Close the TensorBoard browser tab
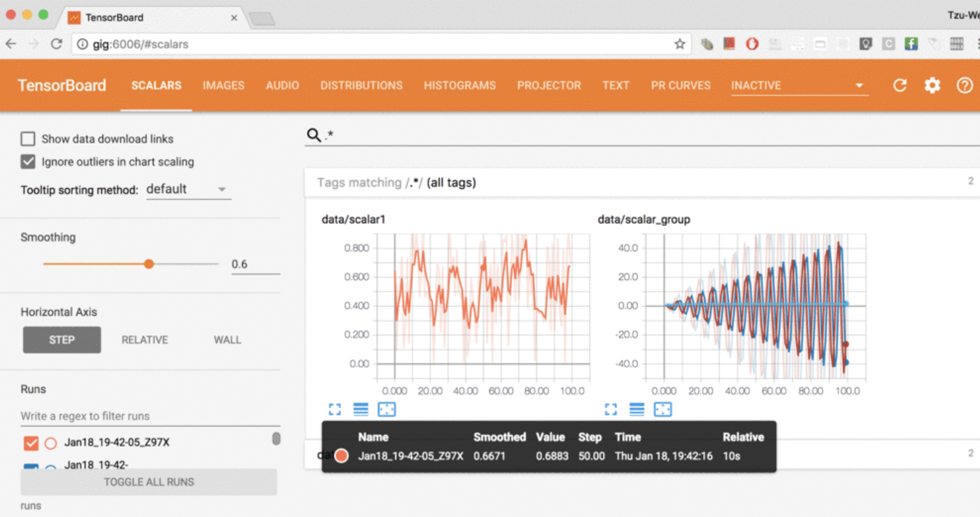This screenshot has height=517, width=980. tap(234, 18)
